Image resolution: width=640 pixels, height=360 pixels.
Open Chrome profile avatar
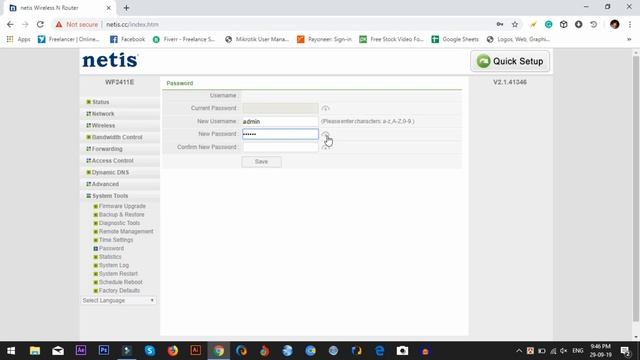615,24
